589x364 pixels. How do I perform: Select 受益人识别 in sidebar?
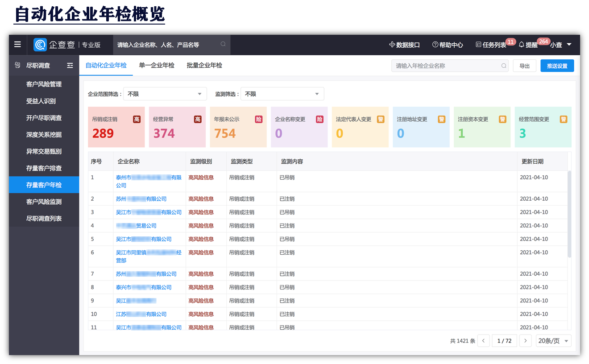click(x=44, y=101)
